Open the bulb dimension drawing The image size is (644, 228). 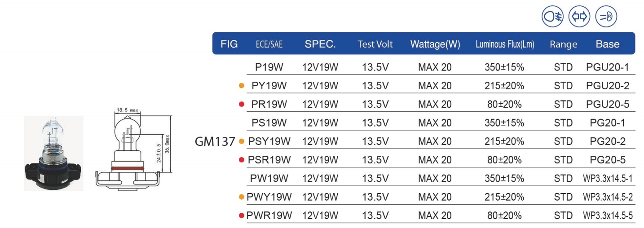tap(135, 147)
